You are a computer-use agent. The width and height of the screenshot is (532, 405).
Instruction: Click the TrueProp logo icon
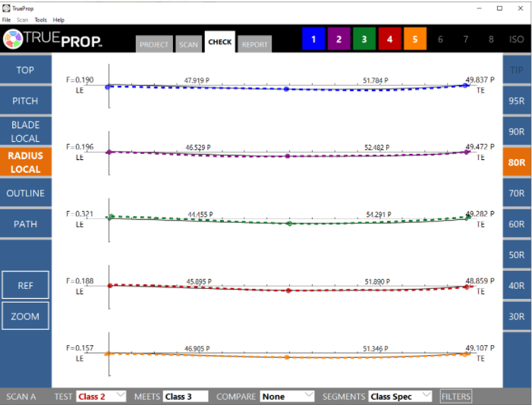[14, 39]
